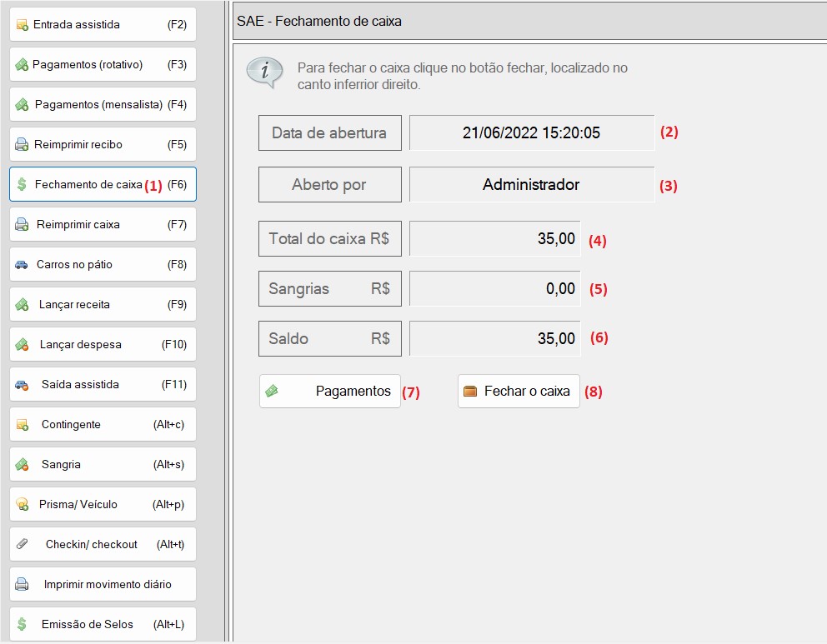Select Imprimir movimento diário
Viewport: 827px width, 644px height.
tap(103, 585)
